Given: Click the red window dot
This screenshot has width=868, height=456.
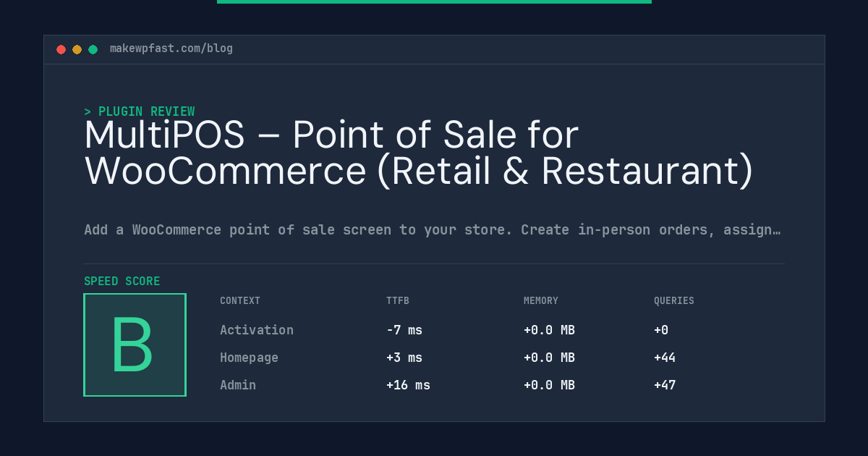Looking at the screenshot, I should 61,49.
